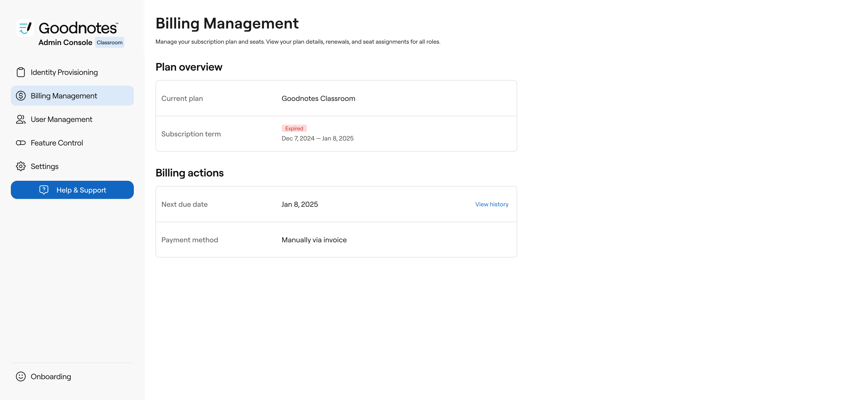Click the Settings gear icon

point(21,166)
